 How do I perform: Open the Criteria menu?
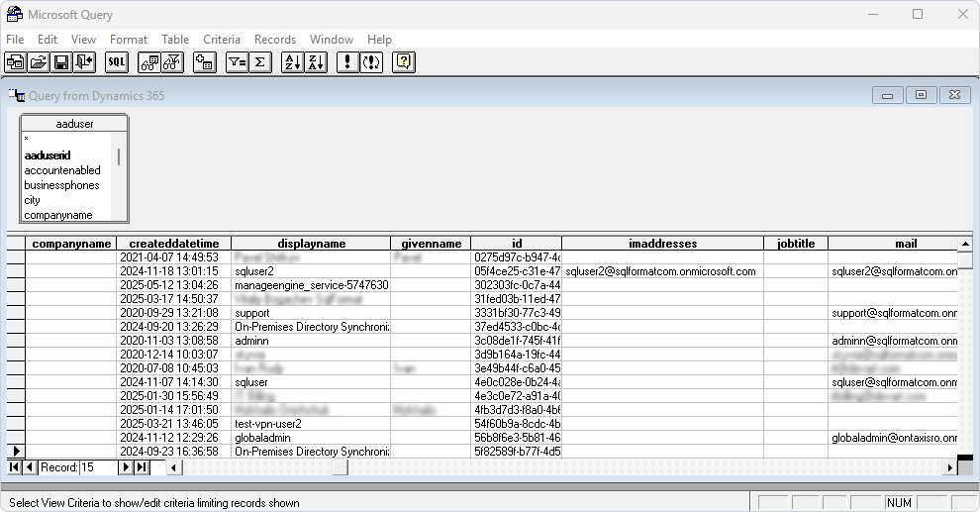[x=222, y=40]
